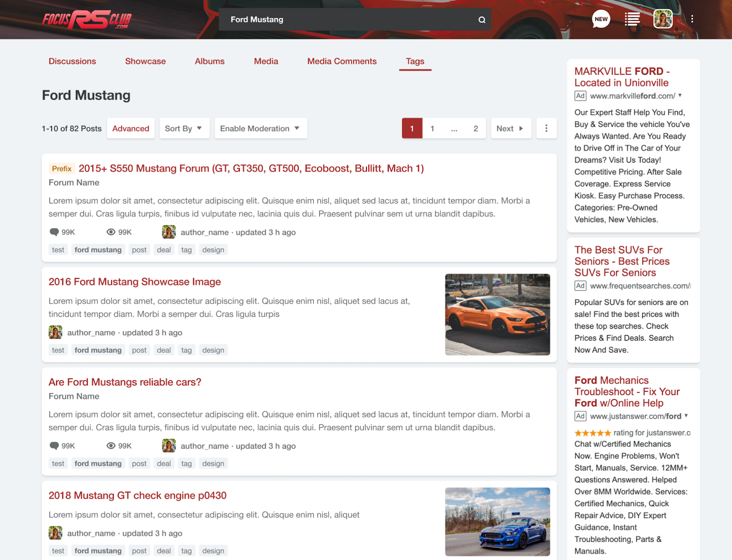View the blue Mustang thumbnail
732x560 pixels.
(x=497, y=522)
